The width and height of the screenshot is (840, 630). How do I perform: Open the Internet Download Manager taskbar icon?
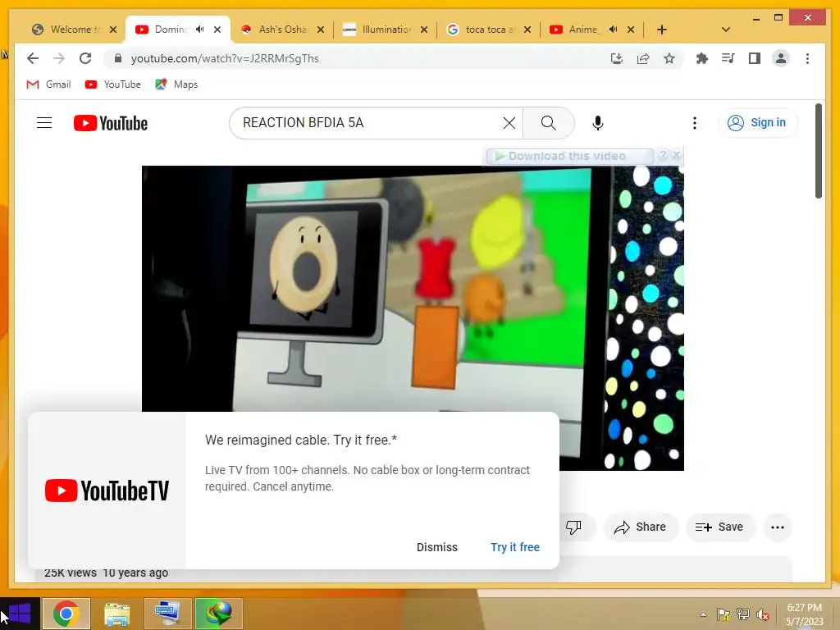click(x=218, y=614)
